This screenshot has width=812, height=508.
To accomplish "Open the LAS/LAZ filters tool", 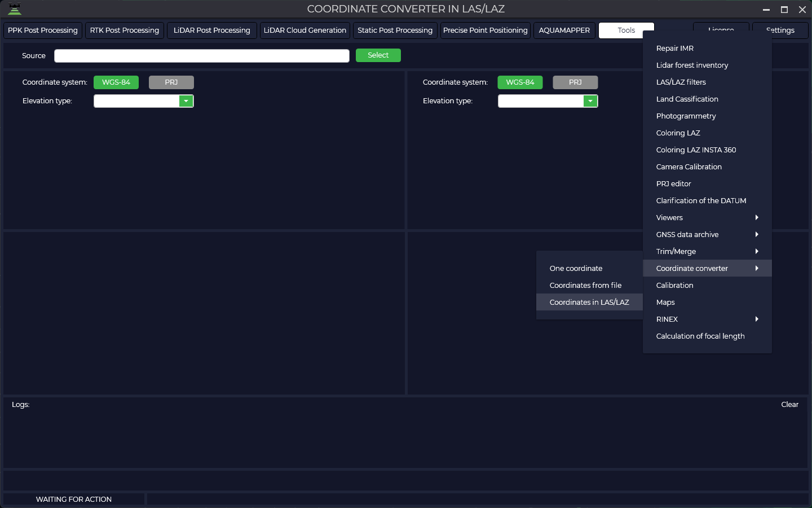I will 681,82.
